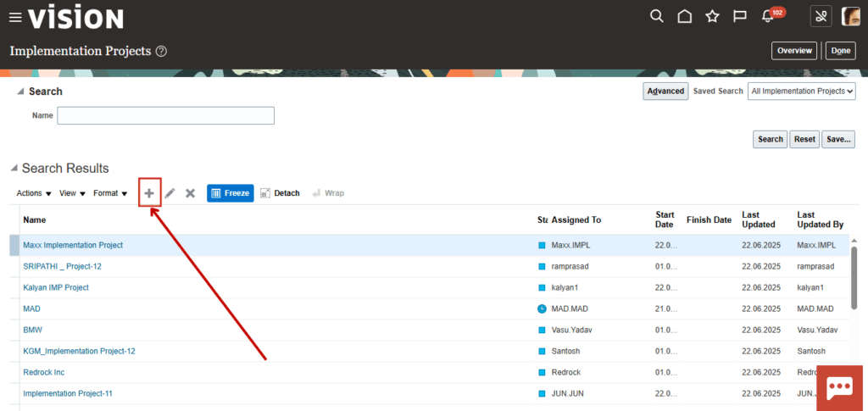
Task: Collapse the Search section triangle
Action: point(20,92)
